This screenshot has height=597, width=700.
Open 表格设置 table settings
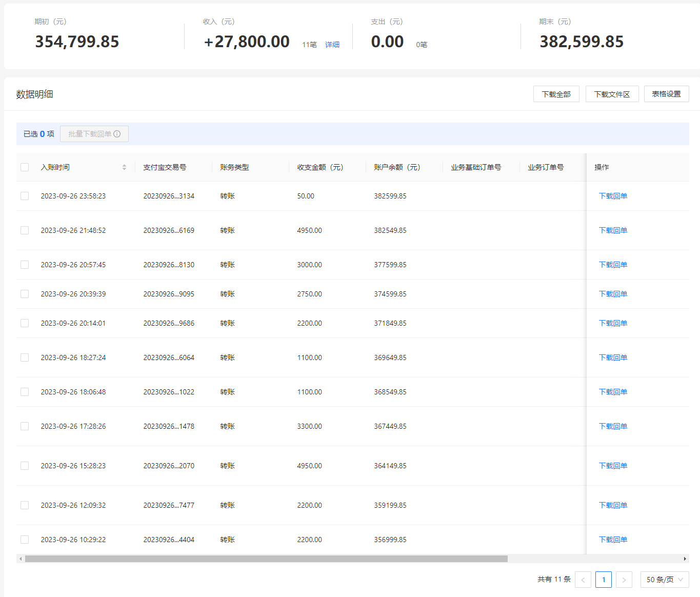click(667, 94)
